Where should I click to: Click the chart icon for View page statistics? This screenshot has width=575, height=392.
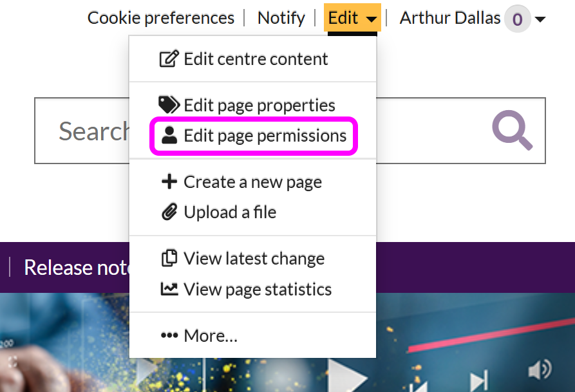169,289
